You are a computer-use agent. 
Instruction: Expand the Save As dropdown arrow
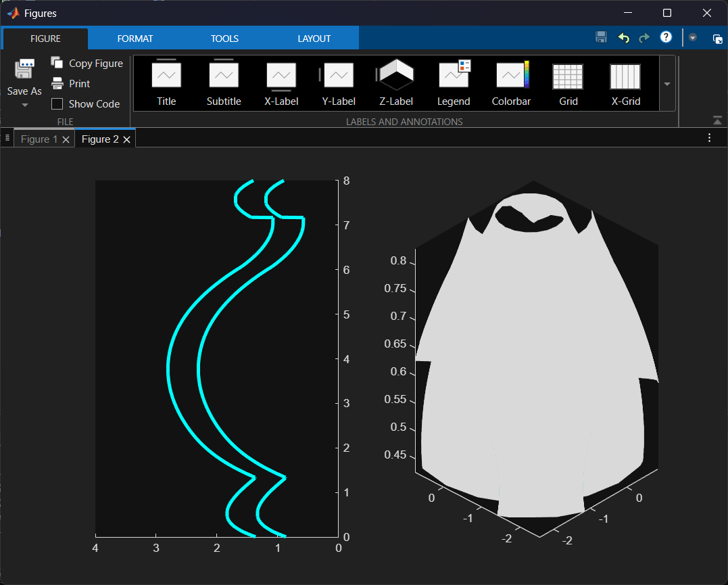[25, 106]
